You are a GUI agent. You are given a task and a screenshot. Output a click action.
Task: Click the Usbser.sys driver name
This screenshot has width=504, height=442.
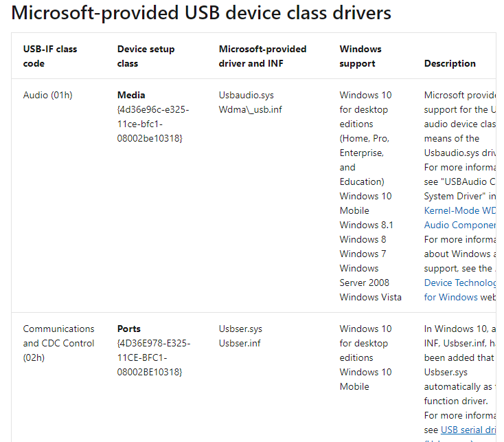[x=240, y=329]
